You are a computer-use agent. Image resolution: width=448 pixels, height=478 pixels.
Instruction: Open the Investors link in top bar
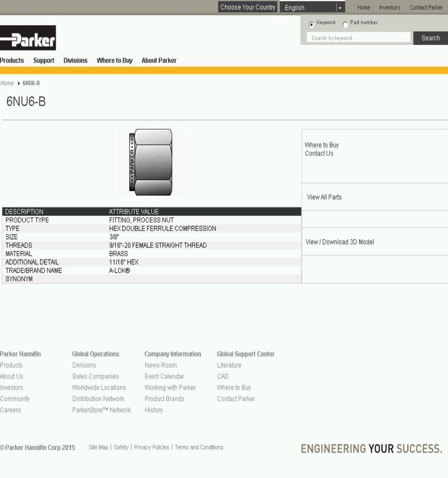tap(390, 7)
